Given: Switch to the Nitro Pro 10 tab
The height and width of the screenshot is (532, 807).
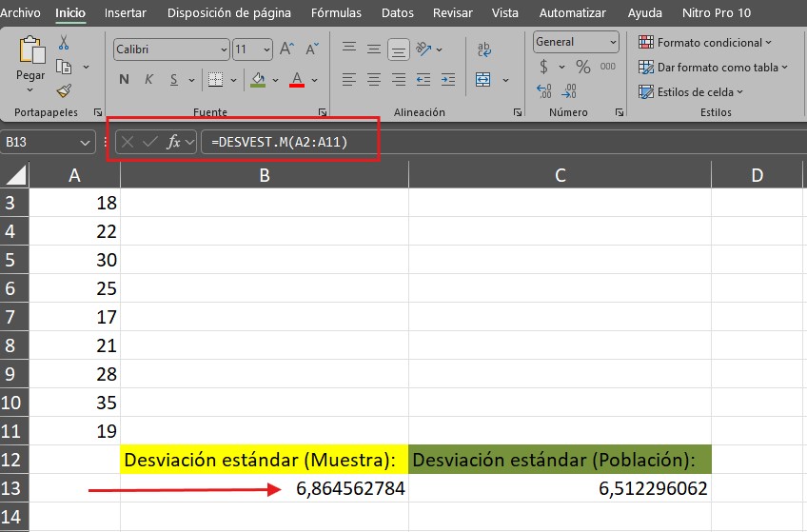Looking at the screenshot, I should click(717, 13).
